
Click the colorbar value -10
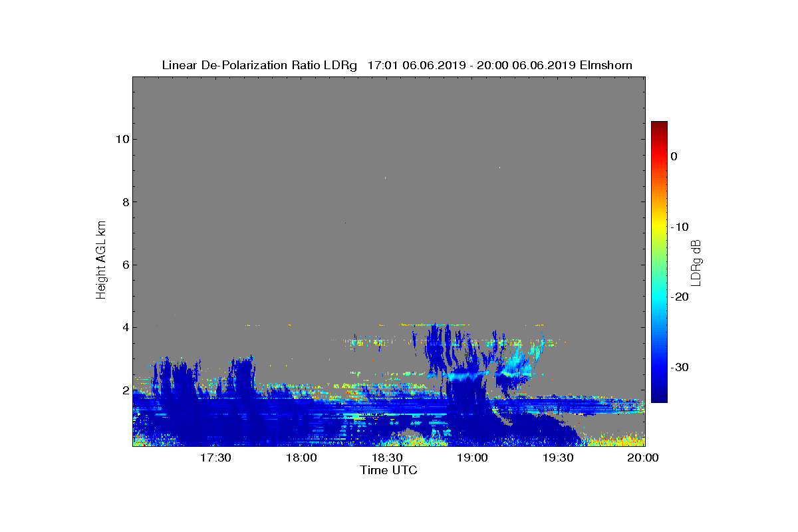coord(680,227)
